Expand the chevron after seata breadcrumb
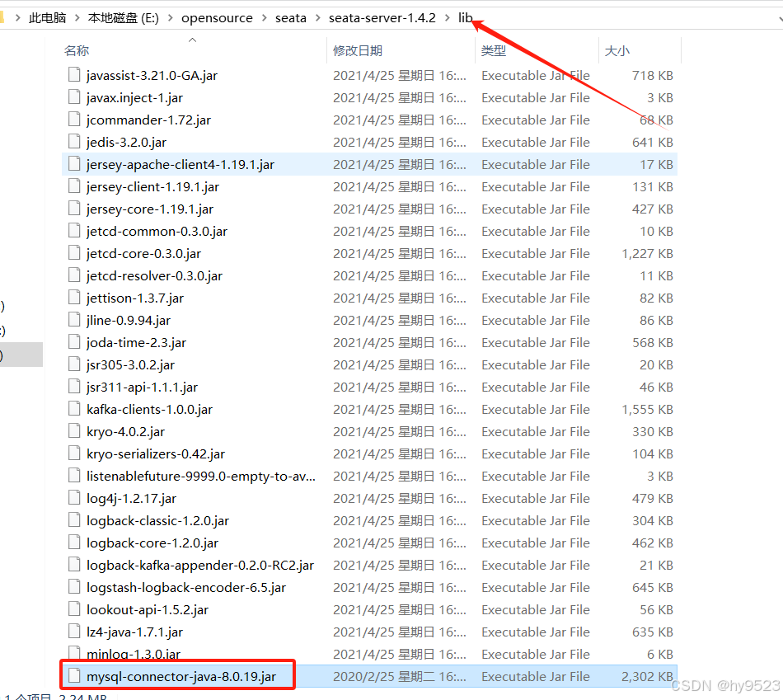The image size is (783, 700). point(317,18)
